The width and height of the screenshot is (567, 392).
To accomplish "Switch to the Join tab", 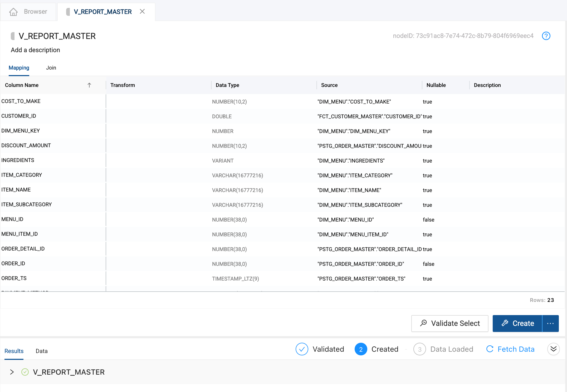I will [51, 68].
